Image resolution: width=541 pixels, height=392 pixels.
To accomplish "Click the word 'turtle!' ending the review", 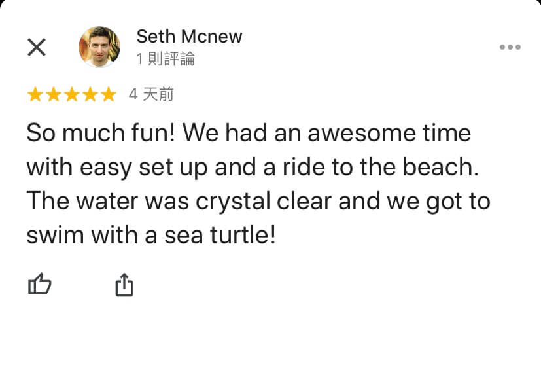I will click(243, 235).
